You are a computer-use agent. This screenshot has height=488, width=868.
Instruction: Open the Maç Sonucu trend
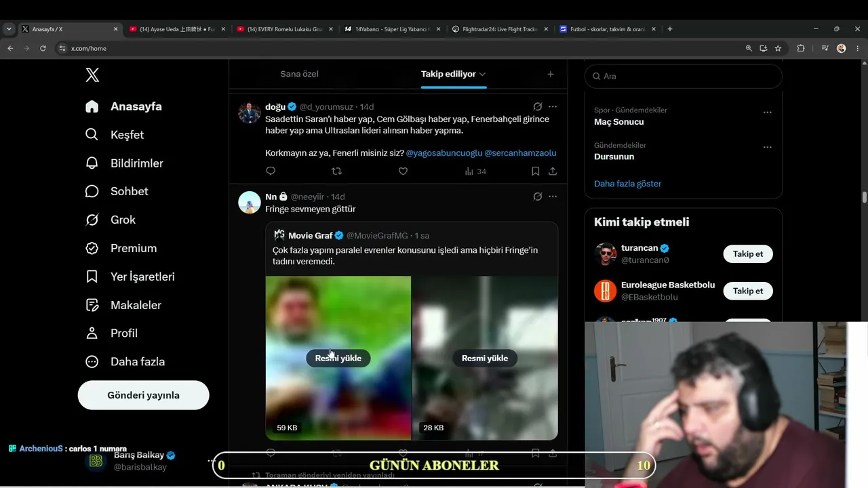point(619,122)
